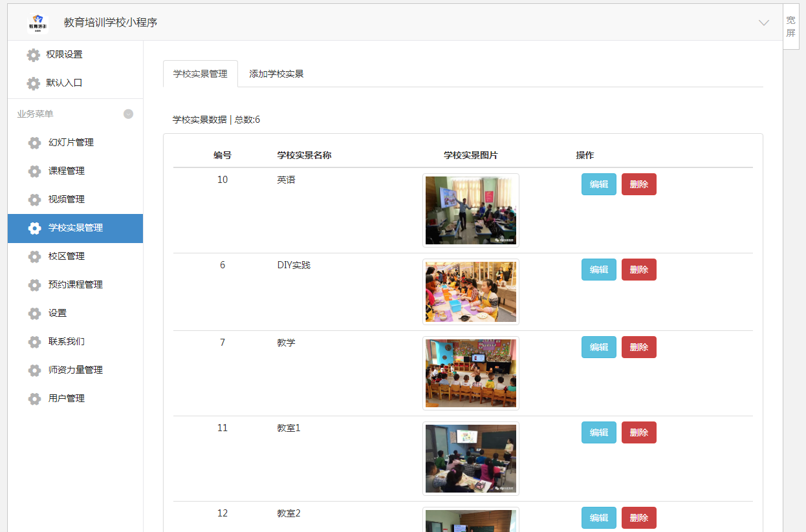
Task: Edit the 教室2 entry
Action: (x=599, y=518)
